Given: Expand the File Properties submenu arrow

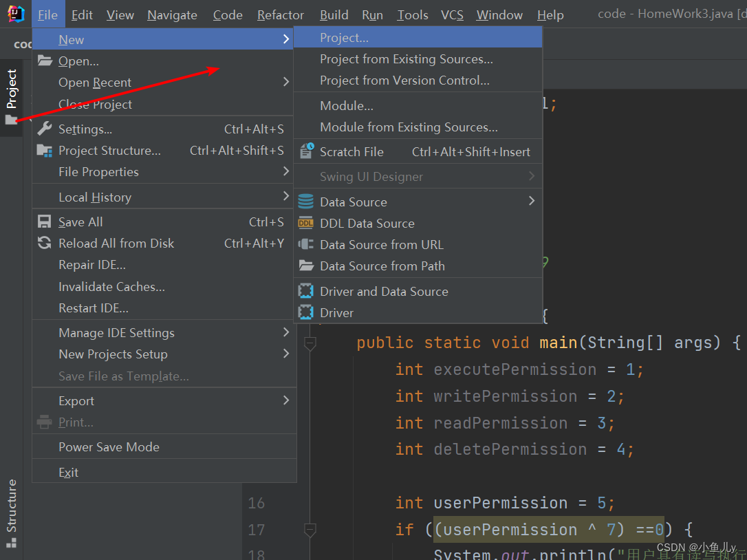Looking at the screenshot, I should click(286, 171).
